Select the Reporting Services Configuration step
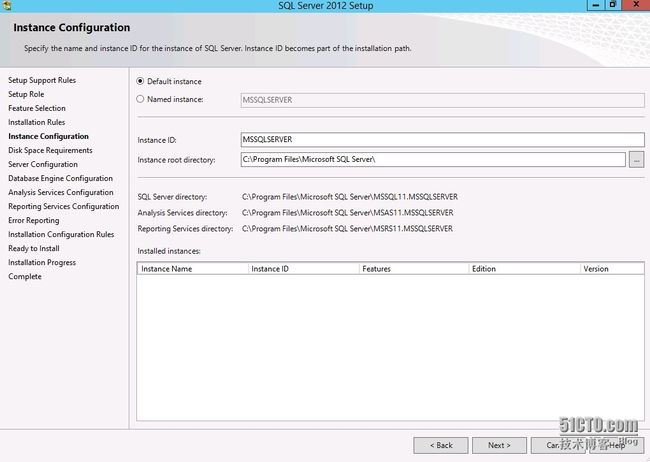This screenshot has height=462, width=650. tap(63, 206)
